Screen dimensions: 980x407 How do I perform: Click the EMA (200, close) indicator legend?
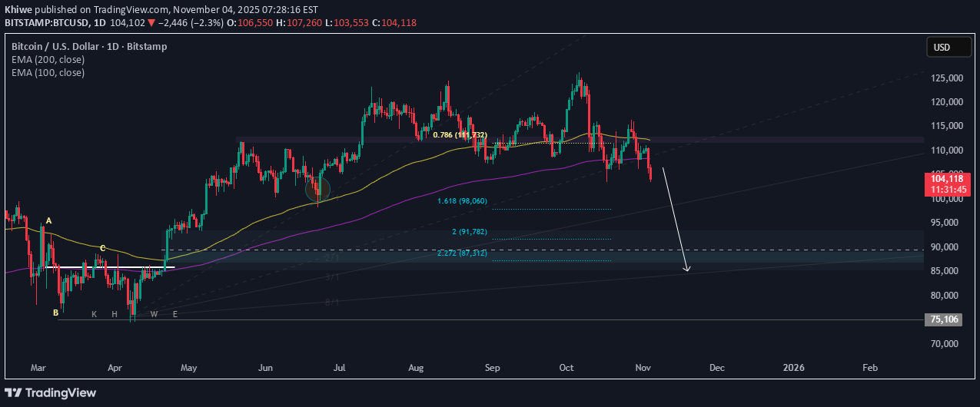point(48,59)
